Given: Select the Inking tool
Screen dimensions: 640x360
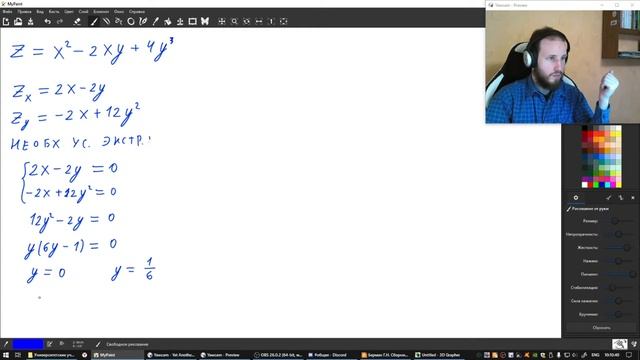Looking at the screenshot, I should pyautogui.click(x=143, y=21).
